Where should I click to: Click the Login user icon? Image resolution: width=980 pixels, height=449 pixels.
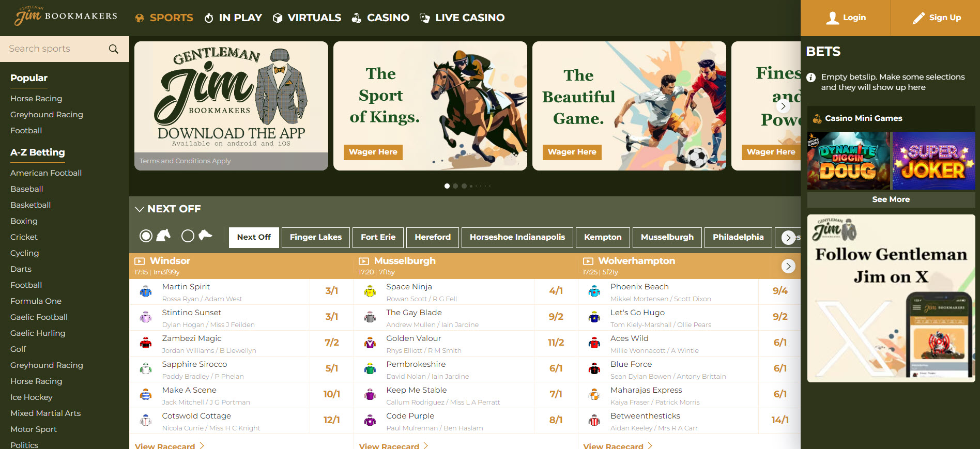coord(832,18)
